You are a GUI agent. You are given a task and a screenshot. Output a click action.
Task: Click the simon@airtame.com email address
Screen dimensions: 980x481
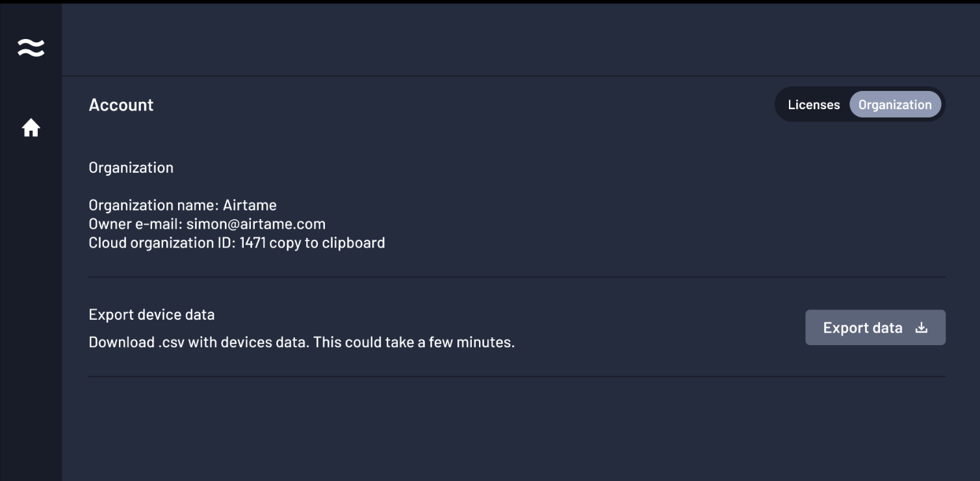255,224
